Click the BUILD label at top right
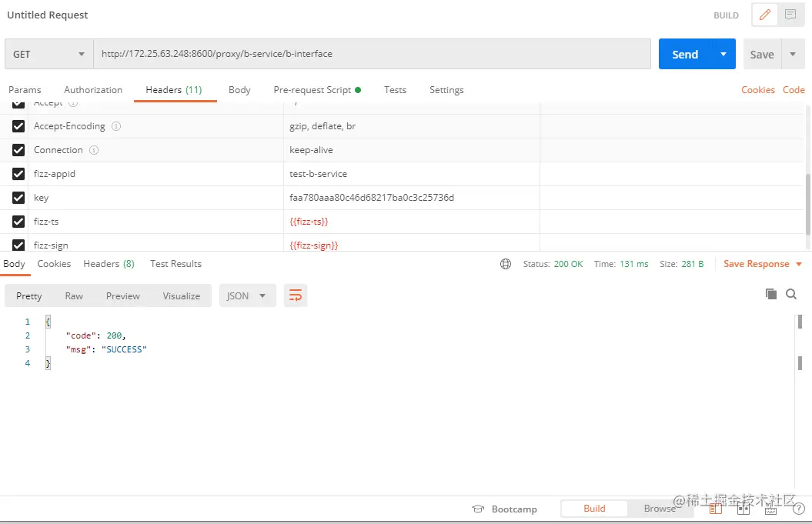The height and width of the screenshot is (524, 812). (x=726, y=15)
